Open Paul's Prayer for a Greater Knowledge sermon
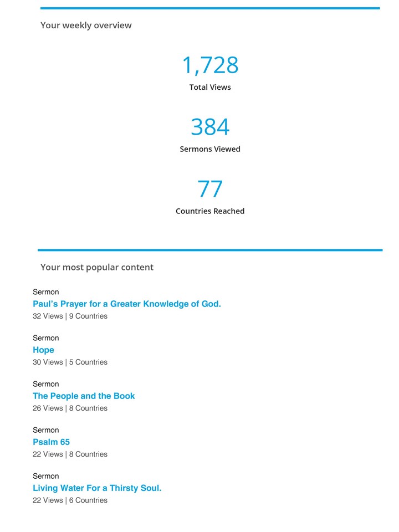This screenshot has height=532, width=399. click(126, 304)
